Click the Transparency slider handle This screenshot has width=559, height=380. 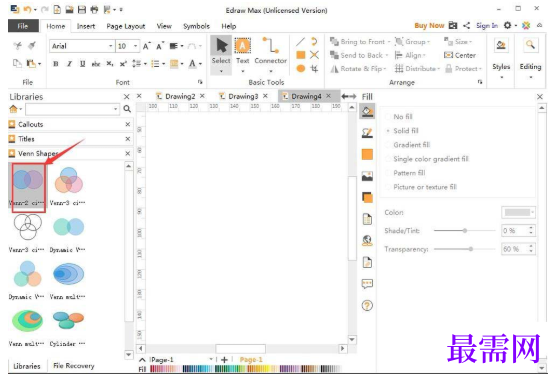[471, 249]
